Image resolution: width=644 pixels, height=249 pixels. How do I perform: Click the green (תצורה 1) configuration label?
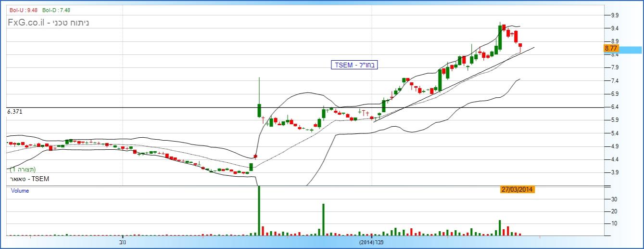[x=23, y=169]
